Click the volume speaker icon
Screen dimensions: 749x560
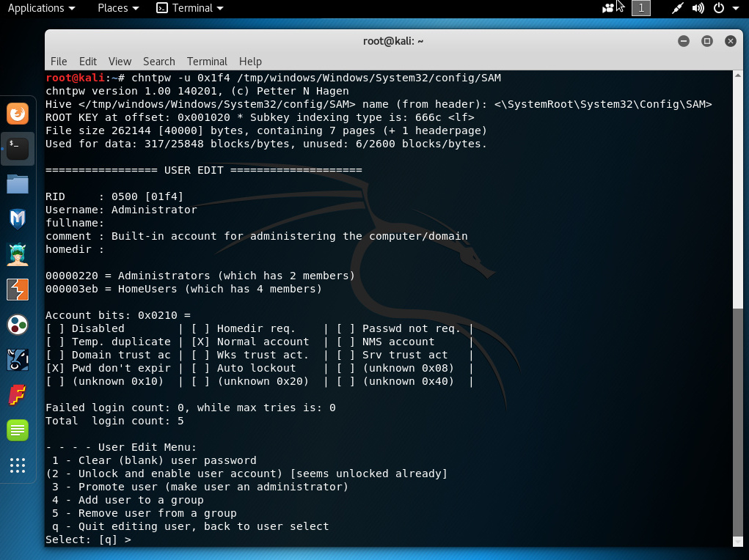(x=698, y=8)
